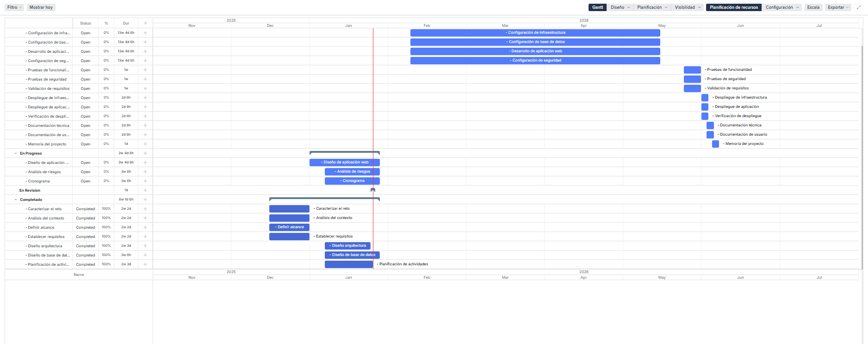Select the En Revision row name

[30, 190]
